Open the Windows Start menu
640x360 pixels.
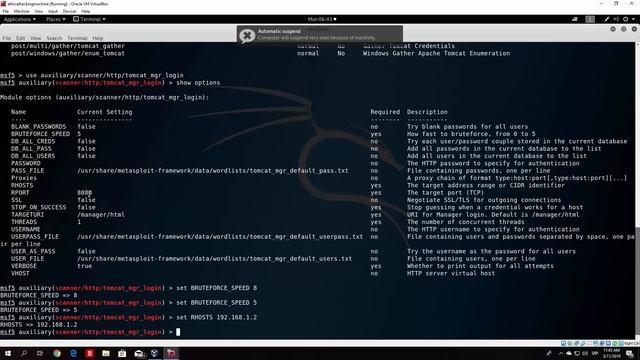[8, 353]
